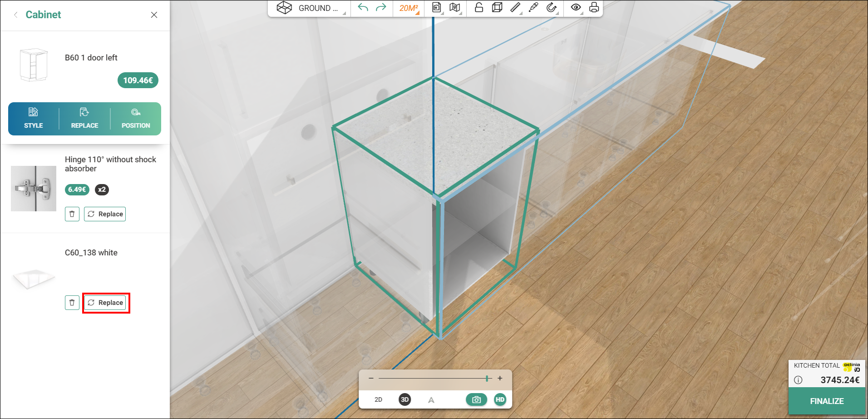Click the x2 quantity badge
Screen dimensions: 868x419
coord(102,190)
